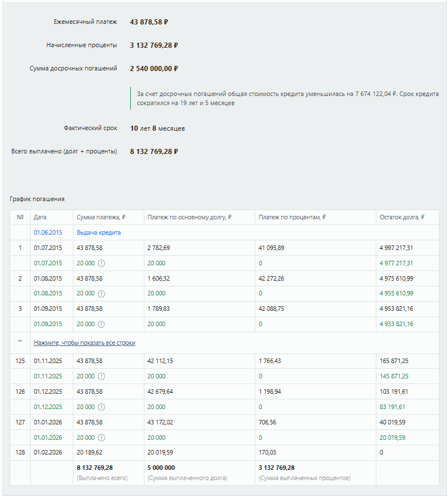Click 'Платеж по процентам, ₽' column header
This screenshot has width=448, height=496.
[292, 217]
